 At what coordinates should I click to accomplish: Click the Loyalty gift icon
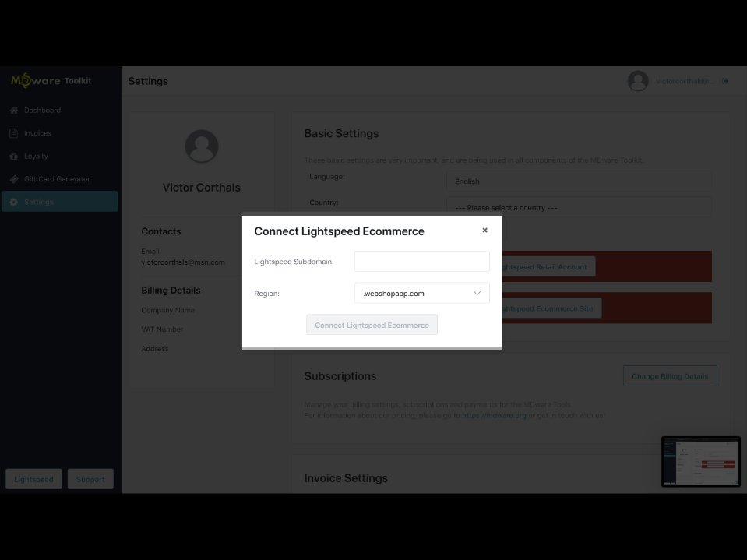click(x=14, y=157)
